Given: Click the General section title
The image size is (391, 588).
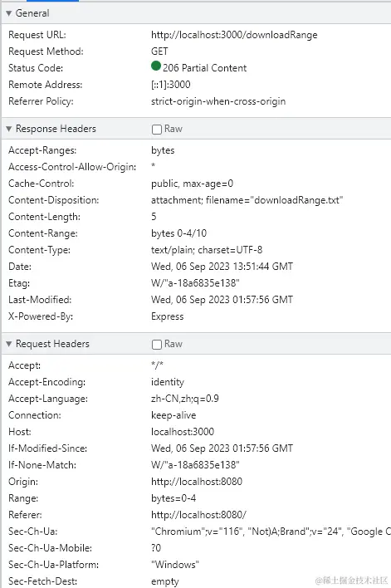Looking at the screenshot, I should click(32, 13).
